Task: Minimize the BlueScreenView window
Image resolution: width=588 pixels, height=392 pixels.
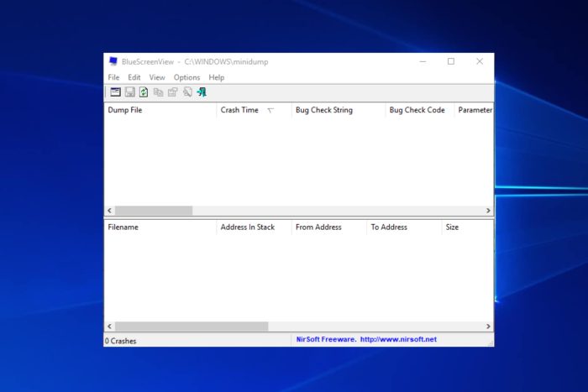Action: [423, 61]
